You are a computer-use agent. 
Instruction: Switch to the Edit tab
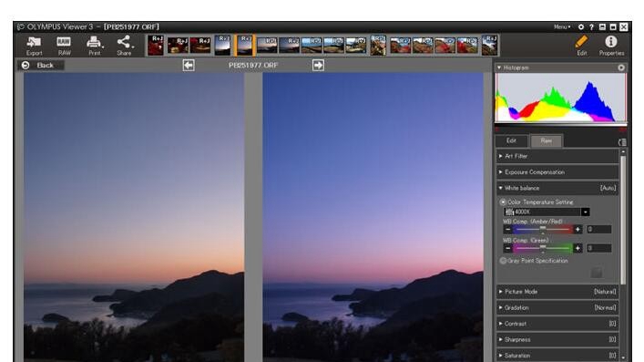(511, 140)
